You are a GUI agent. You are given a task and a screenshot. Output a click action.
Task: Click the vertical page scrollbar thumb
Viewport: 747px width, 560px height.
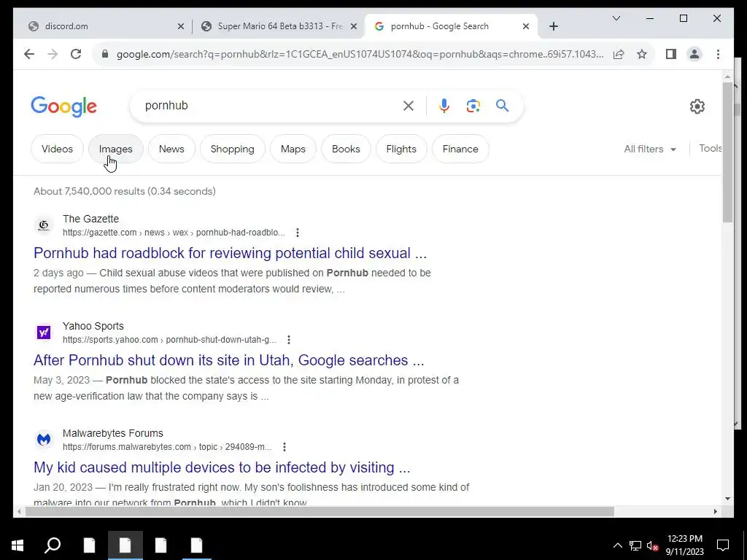coord(727,152)
